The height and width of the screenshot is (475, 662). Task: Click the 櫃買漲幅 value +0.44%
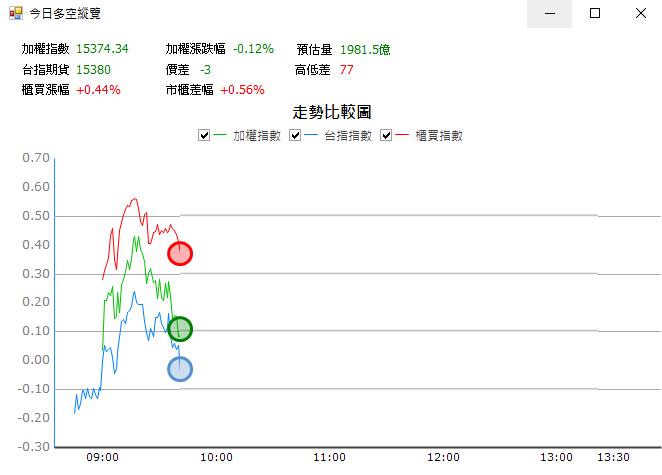pyautogui.click(x=98, y=90)
